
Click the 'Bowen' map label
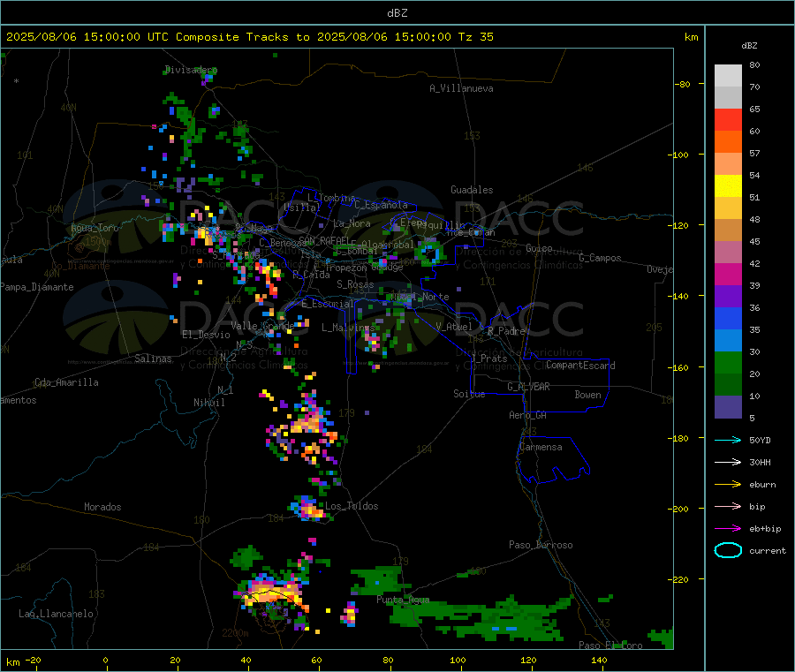point(587,395)
